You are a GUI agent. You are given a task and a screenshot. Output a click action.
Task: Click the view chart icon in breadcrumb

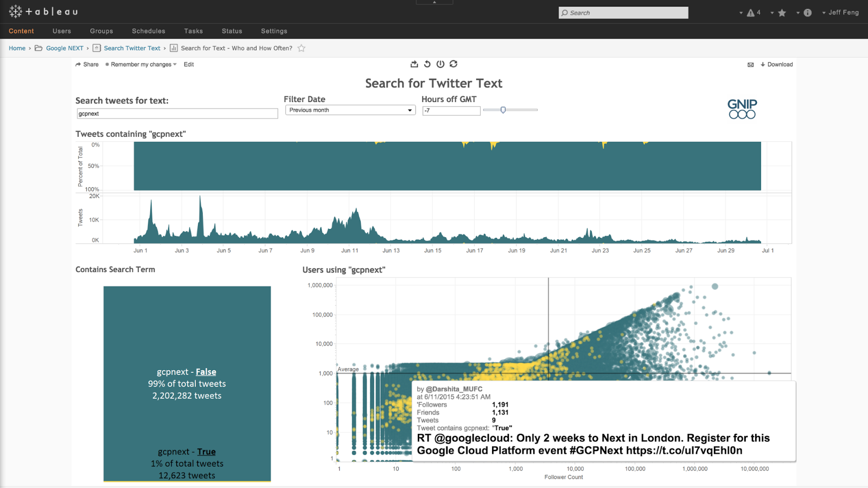pos(174,48)
